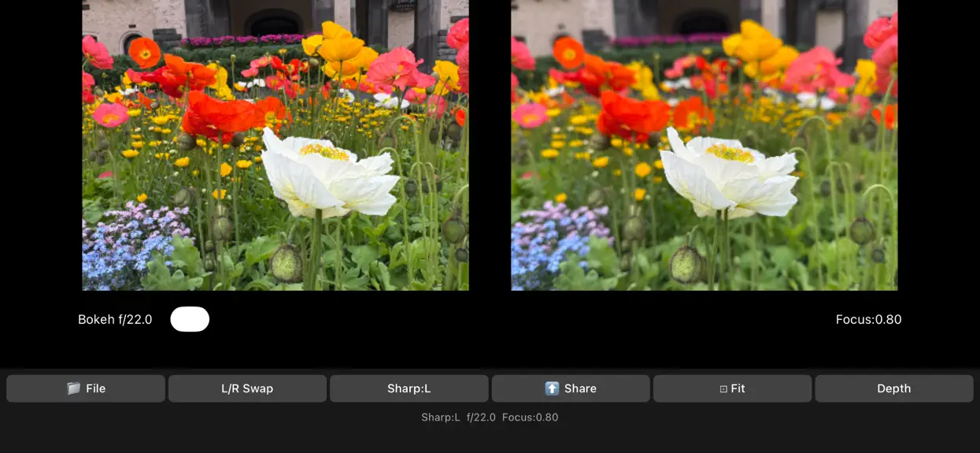Open the Share button
The width and height of the screenshot is (980, 453).
point(571,388)
